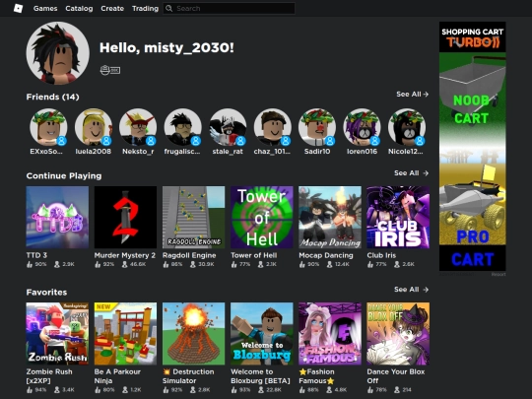Click online status badge on EXxoSo...
Viewport: 532px width, 399px height.
click(61, 141)
